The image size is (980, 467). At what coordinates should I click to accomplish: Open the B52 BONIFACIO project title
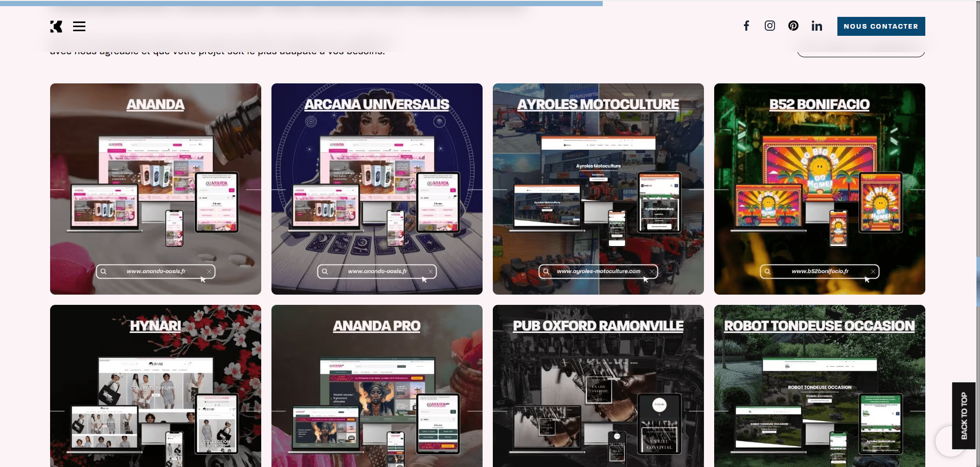(x=819, y=104)
